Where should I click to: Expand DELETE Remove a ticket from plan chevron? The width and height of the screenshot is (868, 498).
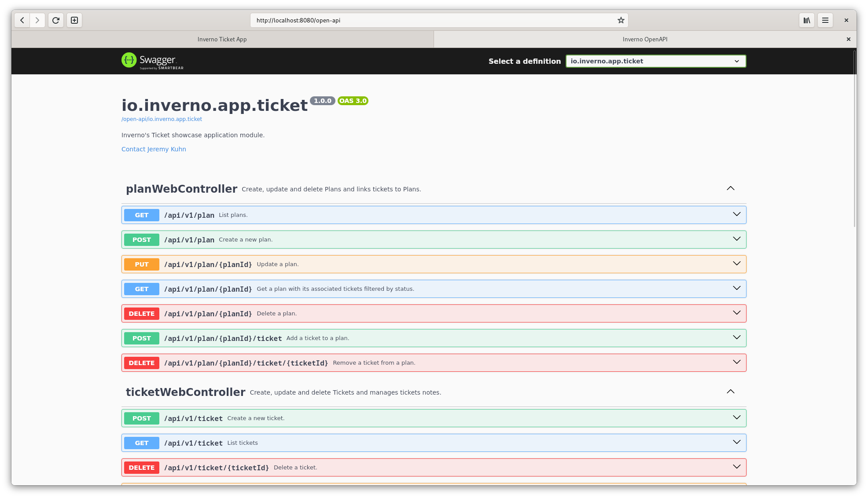[x=736, y=362]
